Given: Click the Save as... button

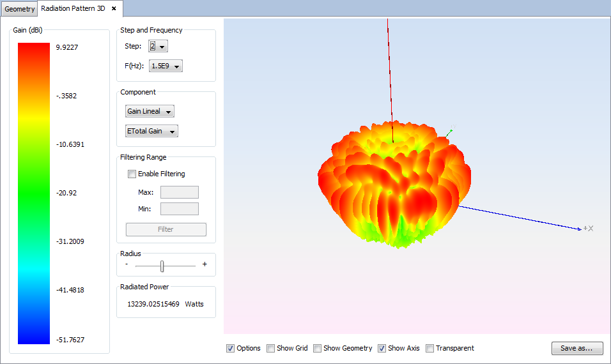Looking at the screenshot, I should [x=576, y=348].
